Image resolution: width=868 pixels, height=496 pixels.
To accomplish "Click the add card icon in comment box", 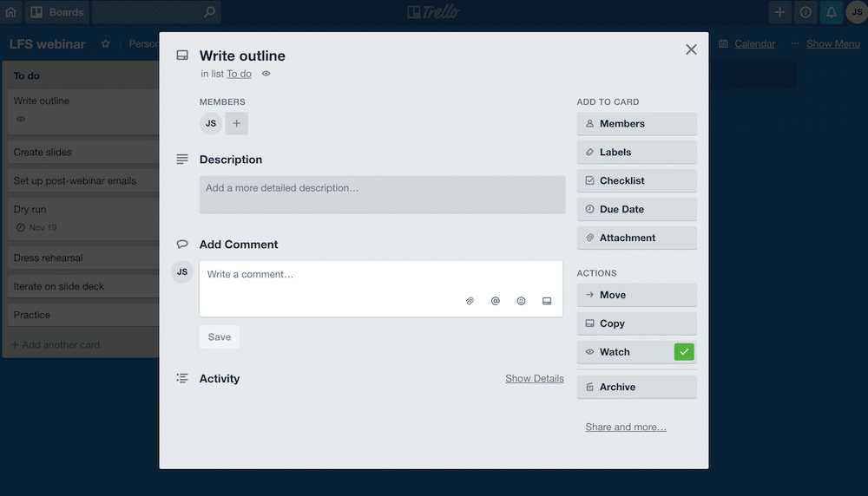I will tap(547, 301).
